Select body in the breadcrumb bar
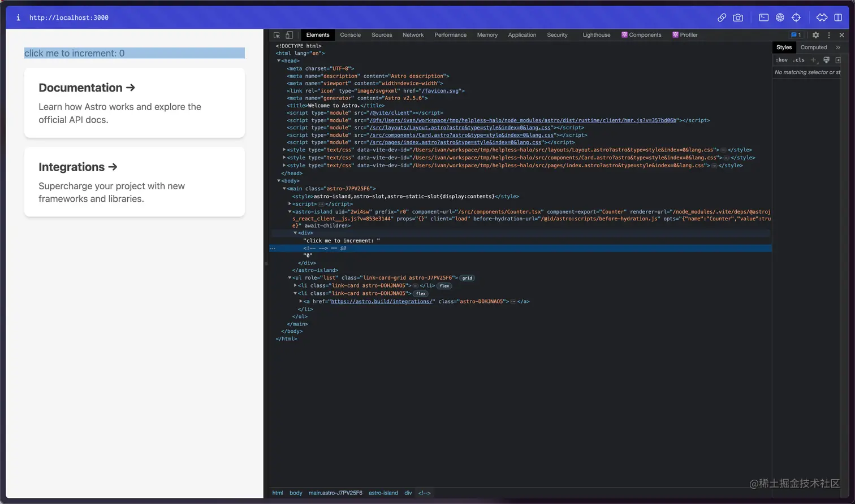 [x=296, y=493]
